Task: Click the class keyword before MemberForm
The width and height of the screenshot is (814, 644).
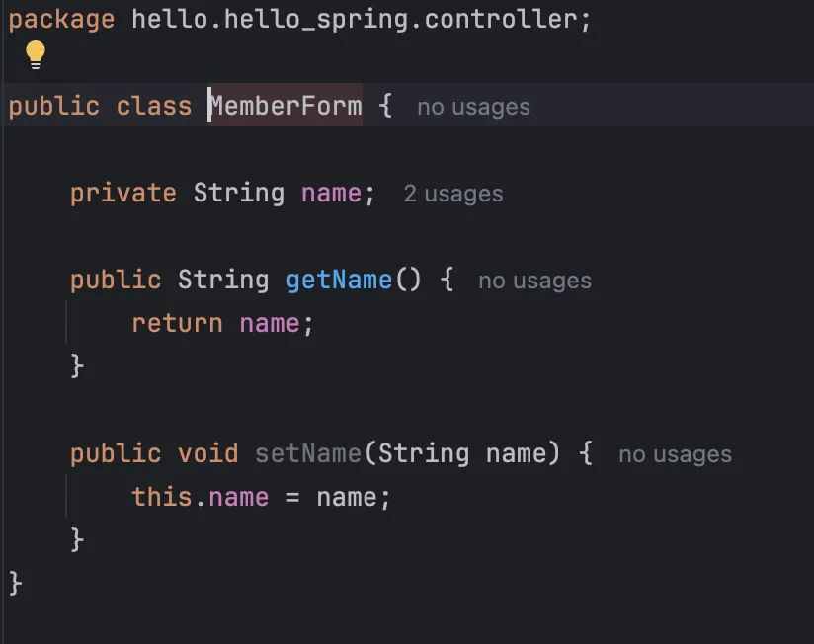Action: 153,106
